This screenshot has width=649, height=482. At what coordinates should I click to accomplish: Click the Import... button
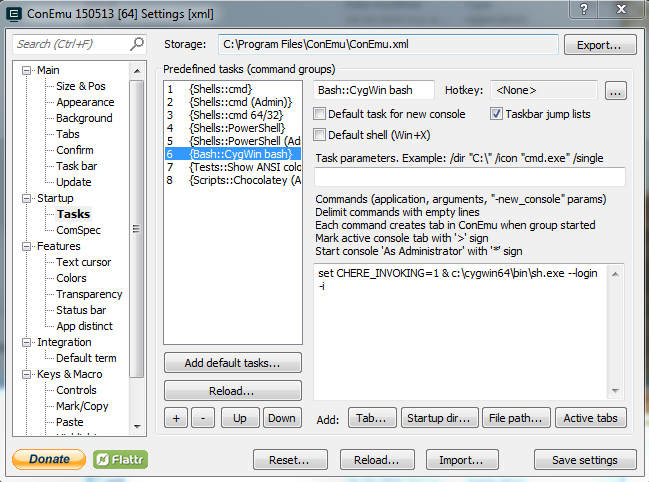click(462, 460)
